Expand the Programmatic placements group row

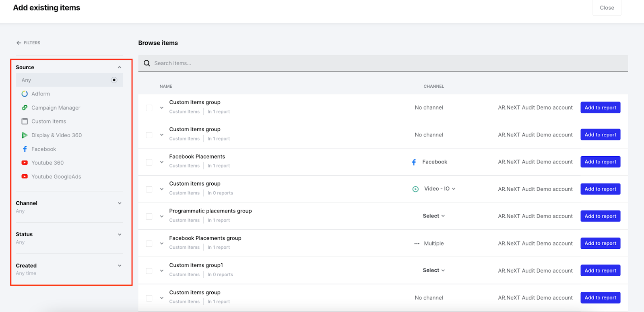click(x=162, y=217)
